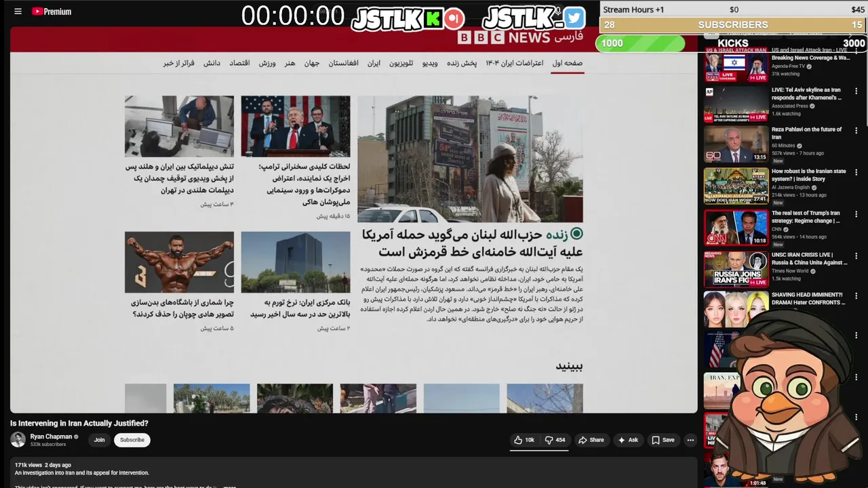Click the JSTLK Twitter bird overlay icon
This screenshot has width=868, height=488.
pyautogui.click(x=574, y=18)
